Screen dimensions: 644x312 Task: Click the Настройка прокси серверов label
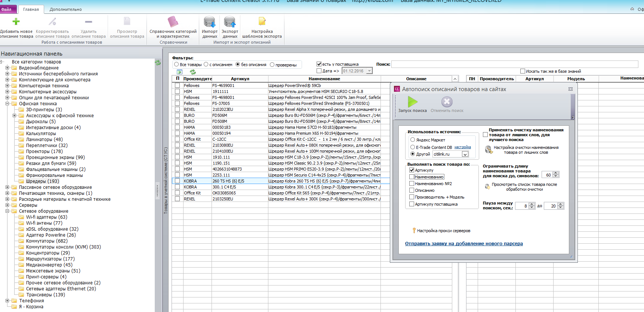coord(444,231)
